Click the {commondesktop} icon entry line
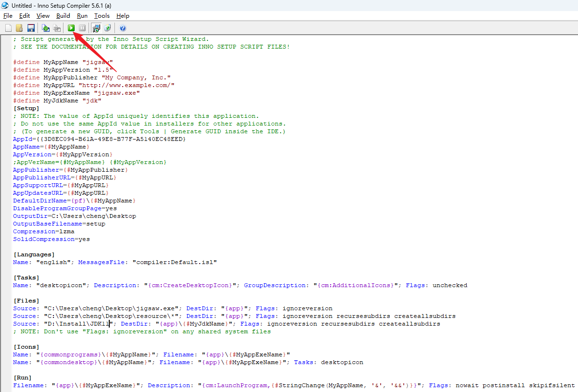 [188, 362]
